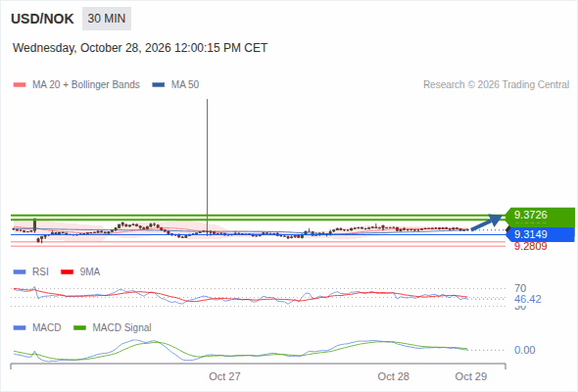Click the MA 20 + Bollinger Bands legend label
The height and width of the screenshot is (392, 578).
[x=86, y=85]
